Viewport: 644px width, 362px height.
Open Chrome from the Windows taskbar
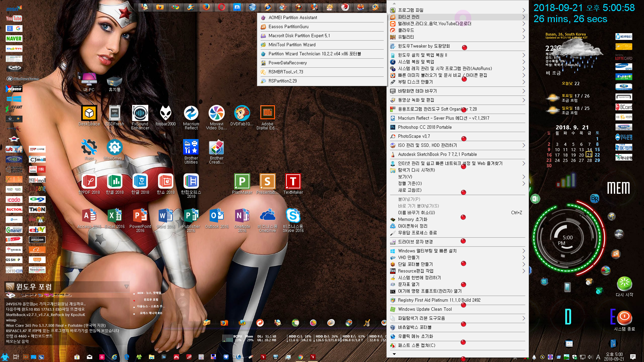tap(301, 357)
